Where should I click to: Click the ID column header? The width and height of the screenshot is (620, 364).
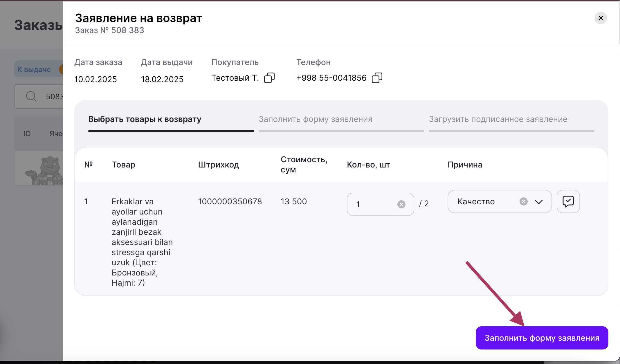tap(27, 134)
